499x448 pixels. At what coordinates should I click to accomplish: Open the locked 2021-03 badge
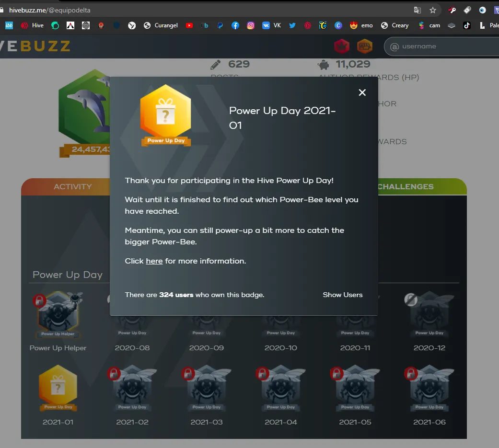tap(207, 388)
